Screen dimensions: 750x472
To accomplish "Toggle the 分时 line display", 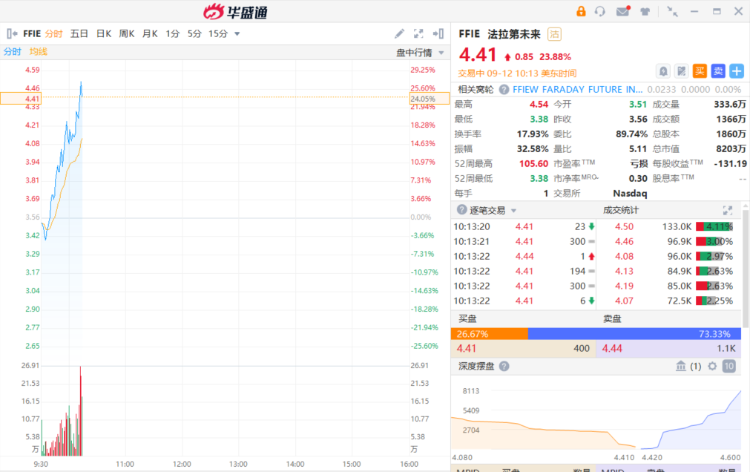I will click(12, 51).
